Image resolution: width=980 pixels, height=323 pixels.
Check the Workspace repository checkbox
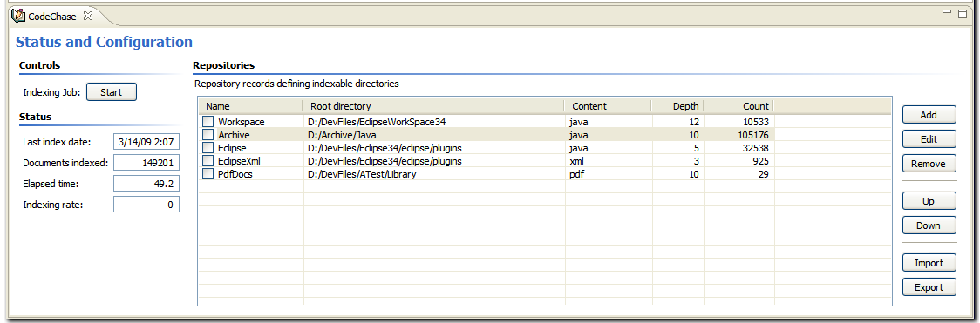208,122
